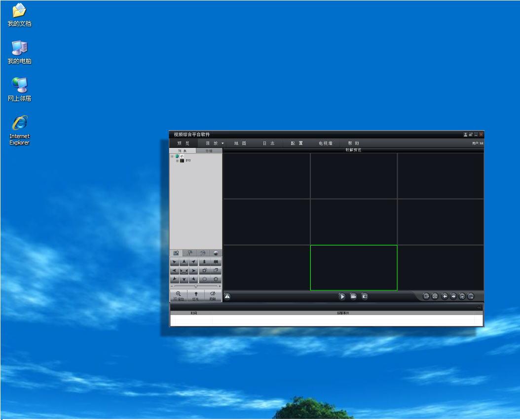This screenshot has height=420, width=520.
Task: Close iris with the aperture blades button
Action: click(x=216, y=279)
